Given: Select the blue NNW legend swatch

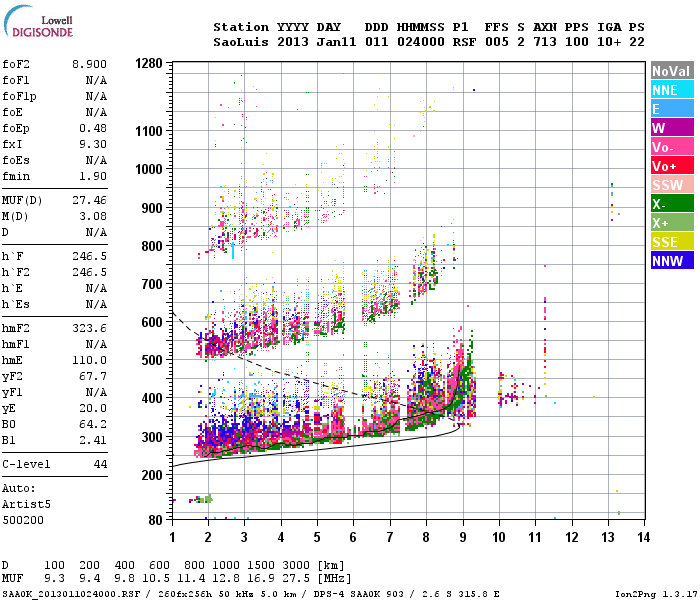Looking at the screenshot, I should (x=672, y=261).
